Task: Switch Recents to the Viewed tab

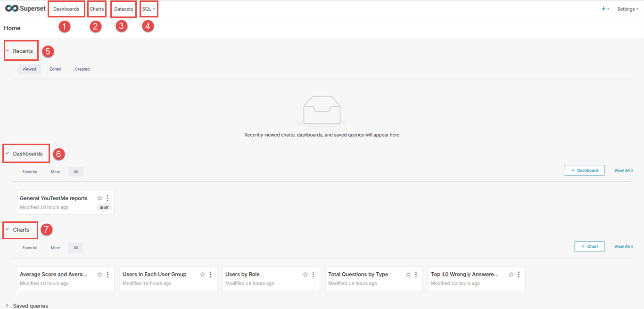Action: tap(29, 69)
